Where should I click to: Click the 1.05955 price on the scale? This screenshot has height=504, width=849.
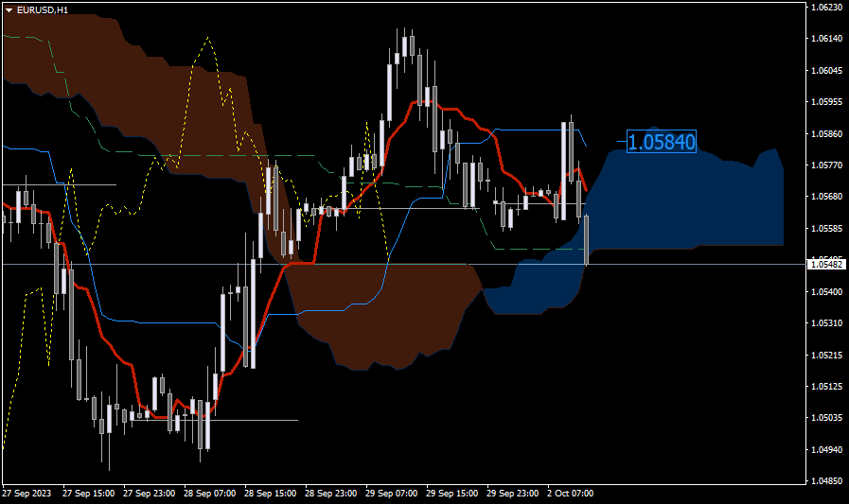click(826, 102)
